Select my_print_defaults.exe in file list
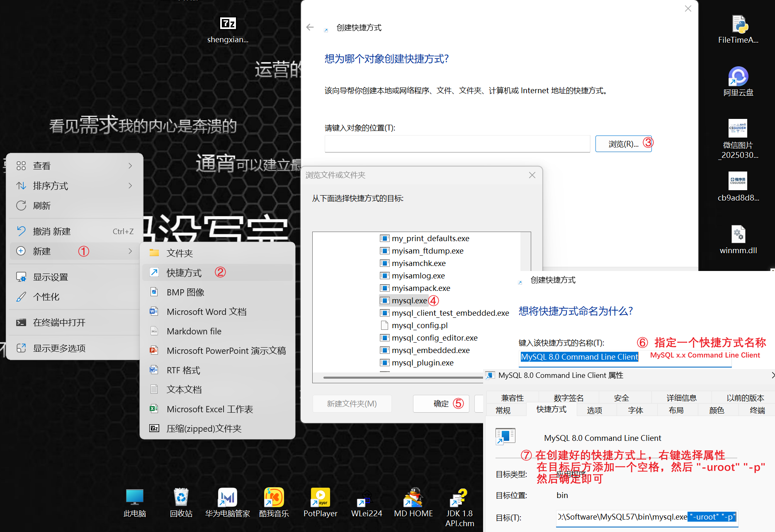 point(425,238)
